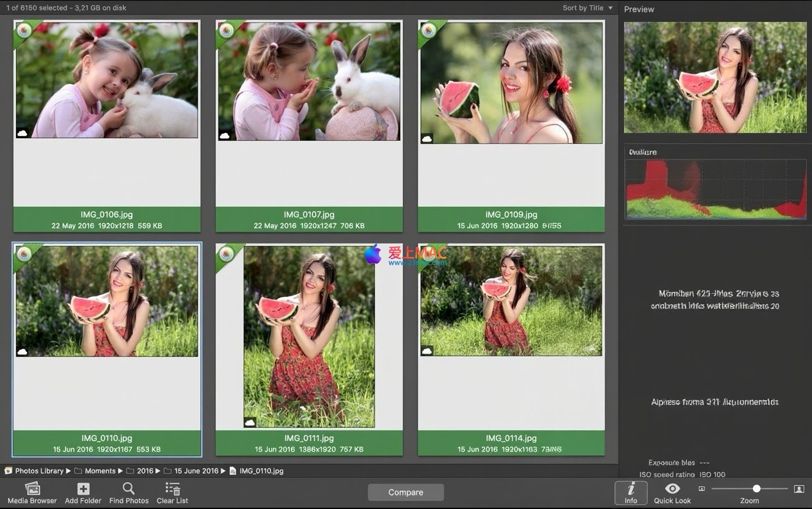812x509 pixels.
Task: Click IMG_0110.jpg in the path bar
Action: click(x=261, y=471)
